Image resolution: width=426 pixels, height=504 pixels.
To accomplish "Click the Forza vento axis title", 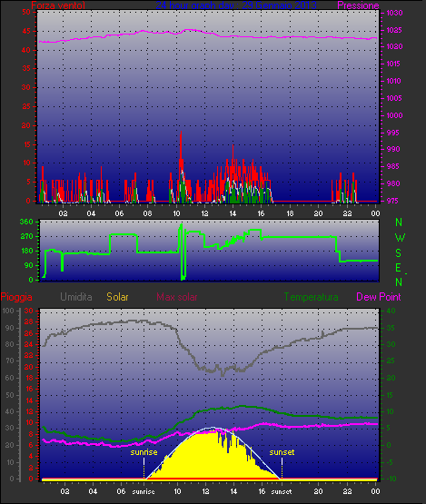I will [58, 5].
